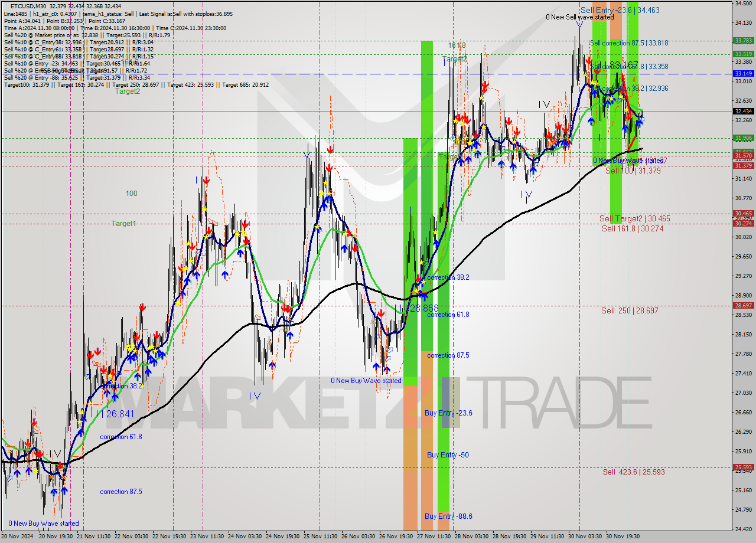
Task: Click the 'Buy Entry -23.6' label
Action: tap(448, 413)
